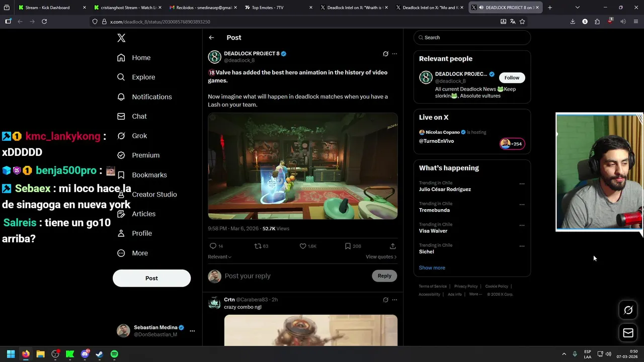Screen dimensions: 644x362
Task: Bookmark this page with star icon
Action: click(x=522, y=22)
